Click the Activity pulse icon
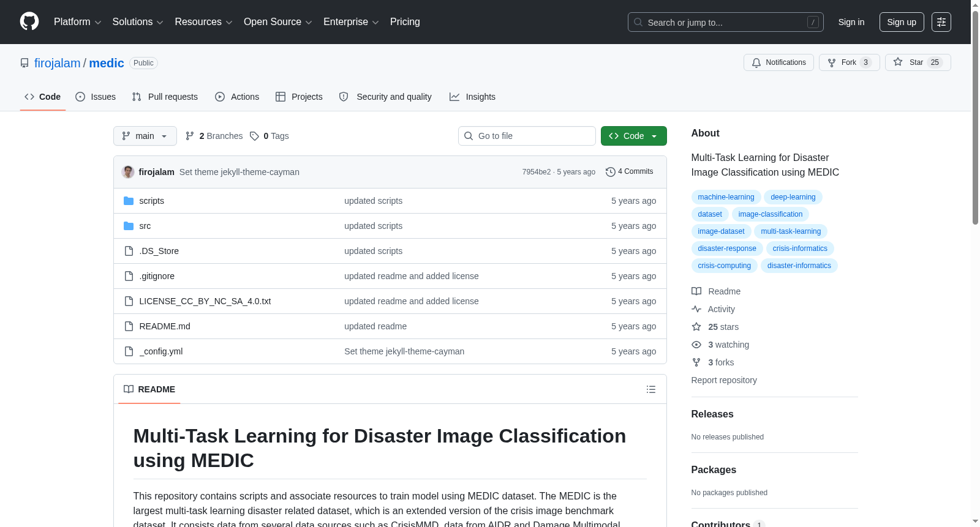This screenshot has height=527, width=980. (x=696, y=309)
